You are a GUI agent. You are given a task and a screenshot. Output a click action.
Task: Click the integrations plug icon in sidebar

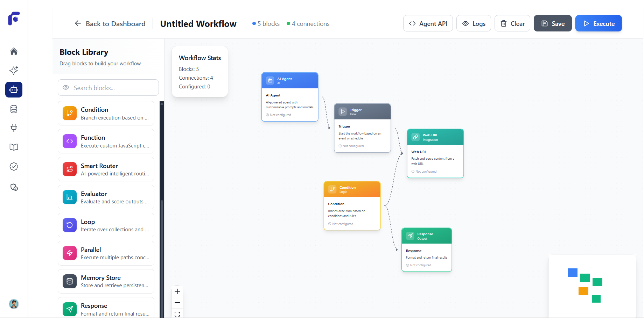click(x=14, y=128)
